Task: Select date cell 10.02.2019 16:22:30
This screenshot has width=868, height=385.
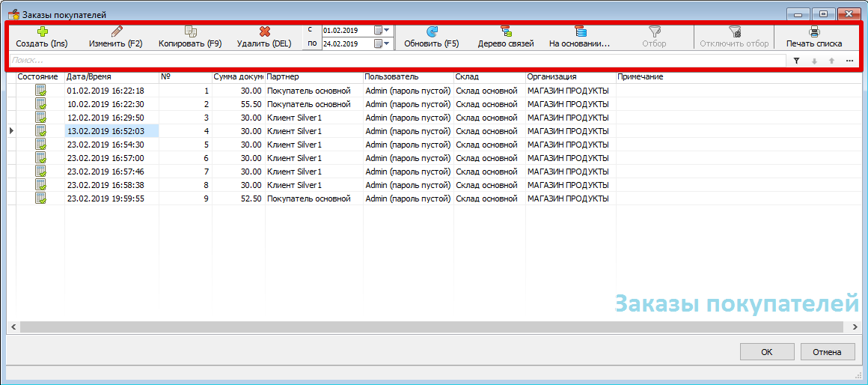Action: pyautogui.click(x=111, y=104)
